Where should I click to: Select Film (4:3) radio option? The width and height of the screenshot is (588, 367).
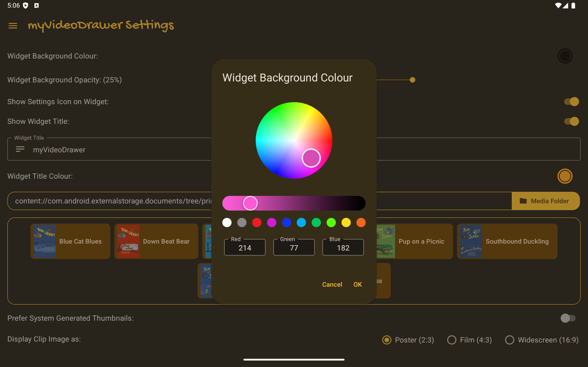pyautogui.click(x=452, y=340)
